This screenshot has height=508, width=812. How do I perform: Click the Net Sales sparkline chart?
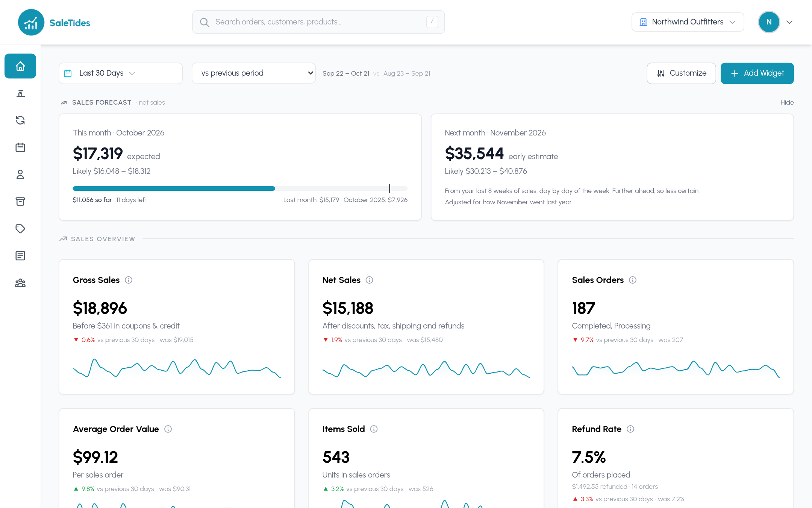tap(426, 369)
